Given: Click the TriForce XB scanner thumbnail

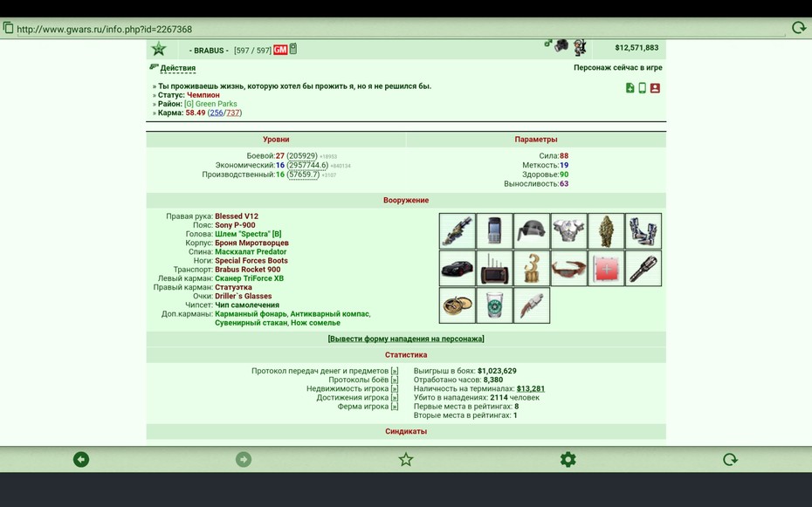Looking at the screenshot, I should tap(494, 269).
